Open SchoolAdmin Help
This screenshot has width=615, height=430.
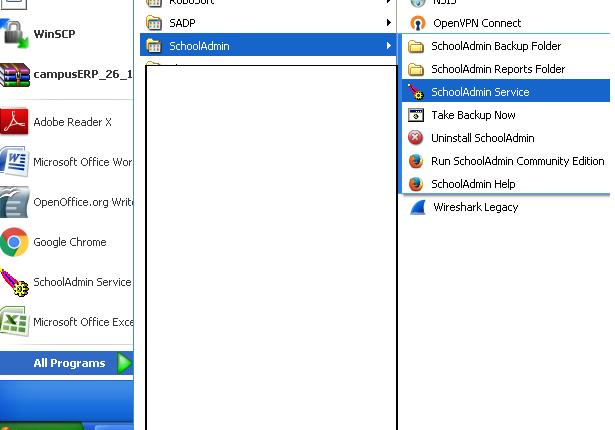473,184
